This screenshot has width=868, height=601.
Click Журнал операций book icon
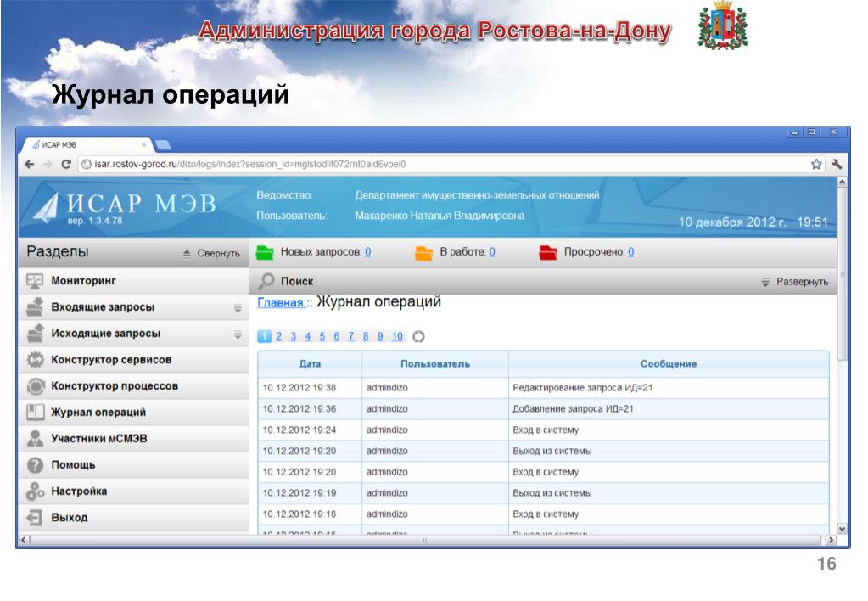36,412
